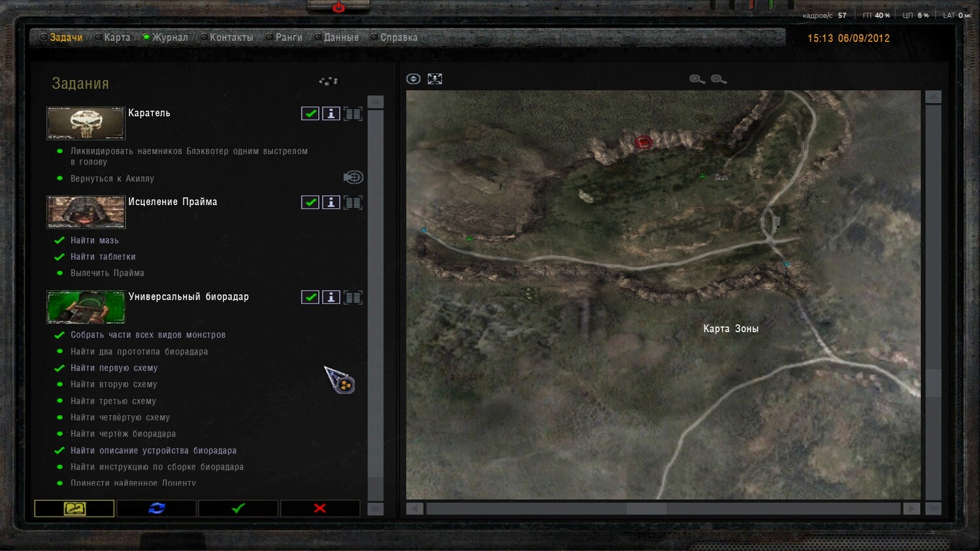Screen dimensions: 980x551
Task: Zoom out on the Zone map
Action: [x=719, y=79]
